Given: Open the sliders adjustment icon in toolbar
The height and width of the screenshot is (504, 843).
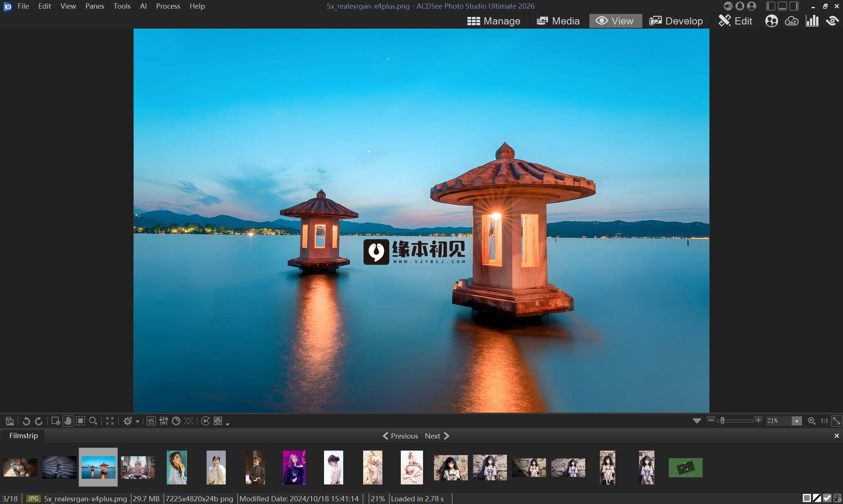Looking at the screenshot, I should pos(164,421).
